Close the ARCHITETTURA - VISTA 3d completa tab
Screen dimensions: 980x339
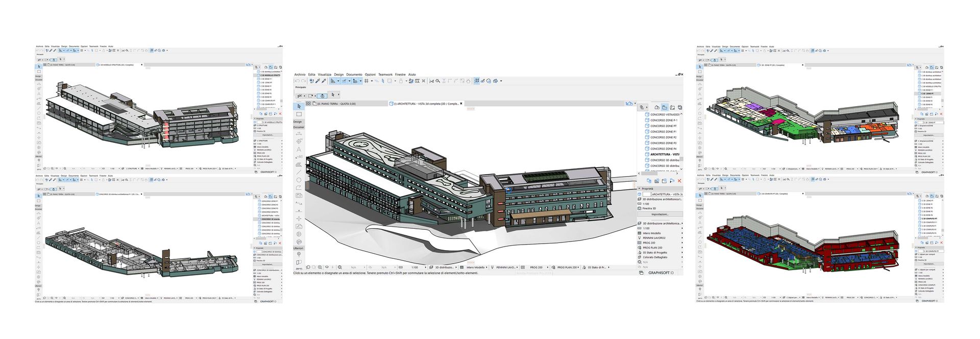461,104
